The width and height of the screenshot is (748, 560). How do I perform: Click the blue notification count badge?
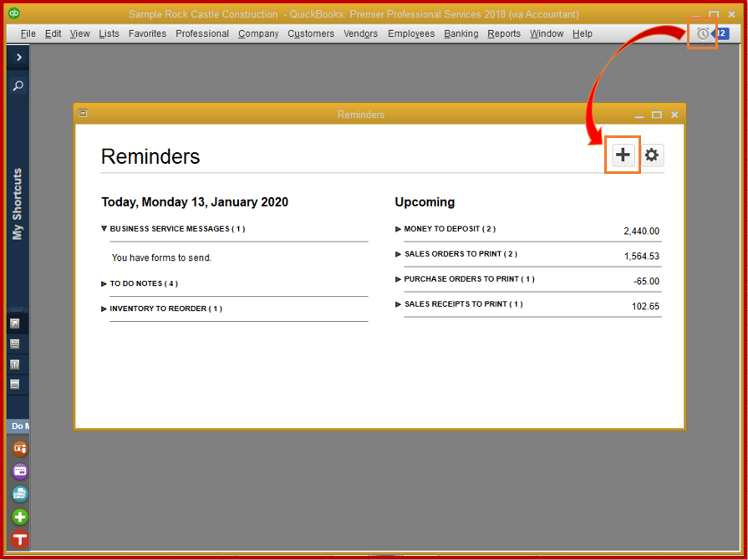[720, 33]
